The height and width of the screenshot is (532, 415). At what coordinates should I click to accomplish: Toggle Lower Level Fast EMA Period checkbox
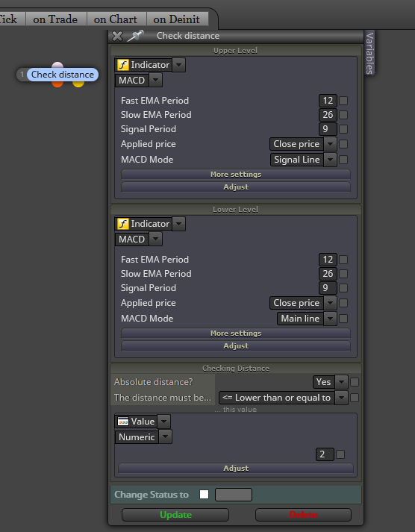[x=343, y=260]
